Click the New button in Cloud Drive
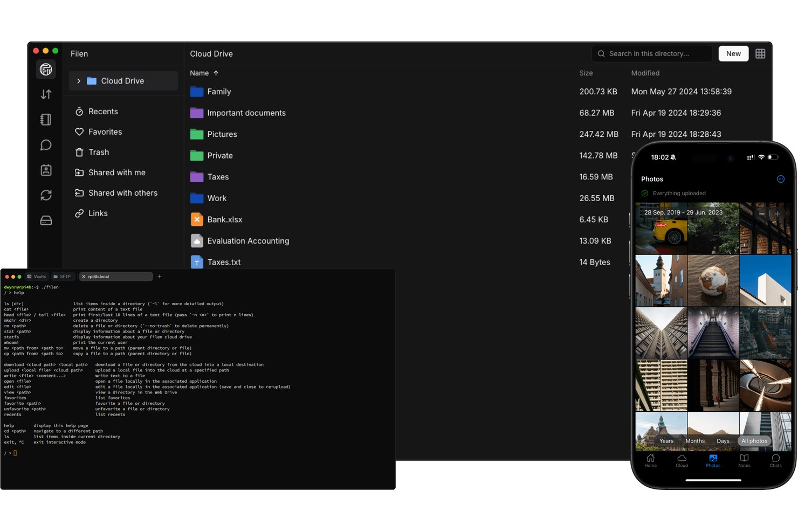 tap(733, 53)
